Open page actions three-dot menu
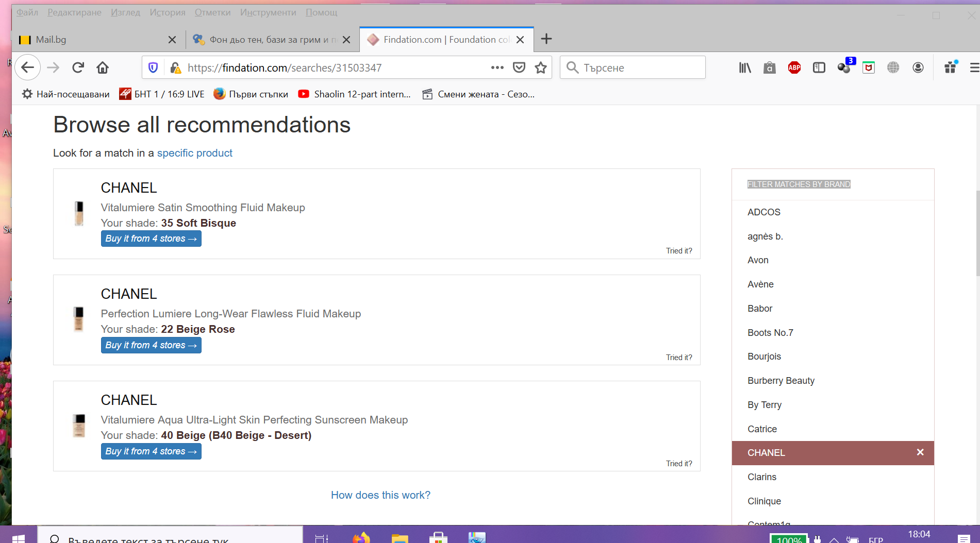The image size is (980, 543). [x=497, y=67]
